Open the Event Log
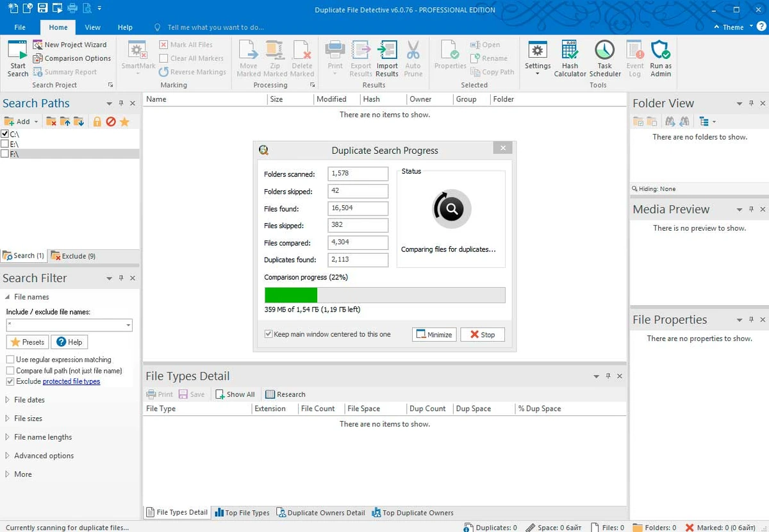The width and height of the screenshot is (769, 532). click(x=635, y=58)
